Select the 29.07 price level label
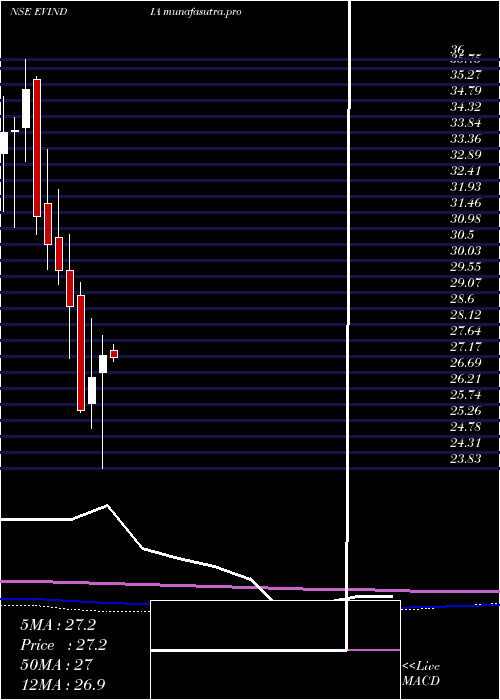500x700 pixels. click(x=466, y=283)
